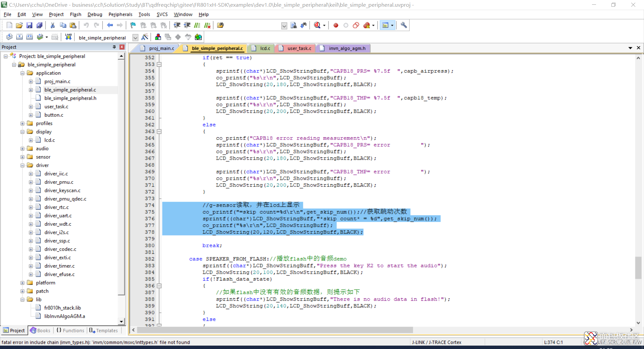Save the current file using the disk icon
This screenshot has height=349, width=644.
(x=30, y=25)
